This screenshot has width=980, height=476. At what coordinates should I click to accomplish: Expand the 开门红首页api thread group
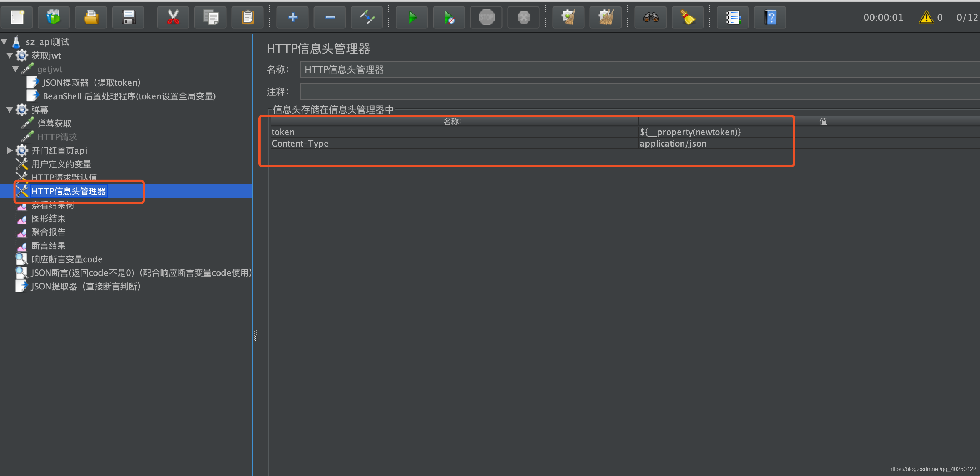[x=10, y=150]
